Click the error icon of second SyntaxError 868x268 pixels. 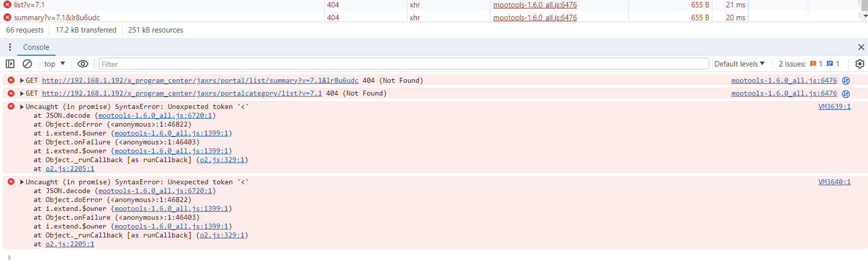(x=11, y=181)
